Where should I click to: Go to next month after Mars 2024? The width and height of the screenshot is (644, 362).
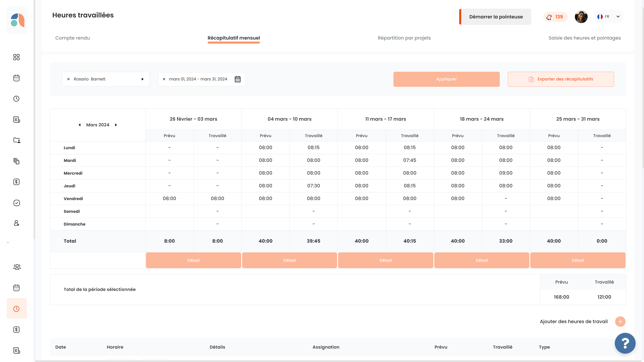pos(116,125)
